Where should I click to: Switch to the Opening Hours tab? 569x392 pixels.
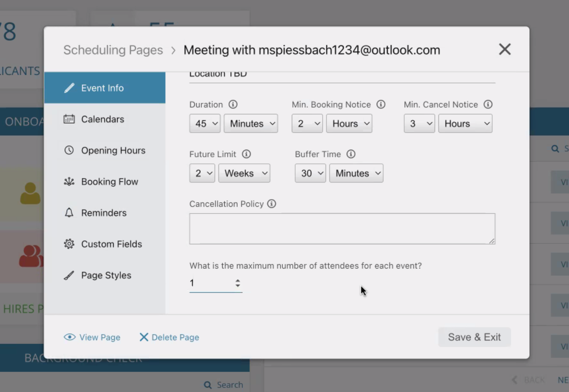[113, 150]
